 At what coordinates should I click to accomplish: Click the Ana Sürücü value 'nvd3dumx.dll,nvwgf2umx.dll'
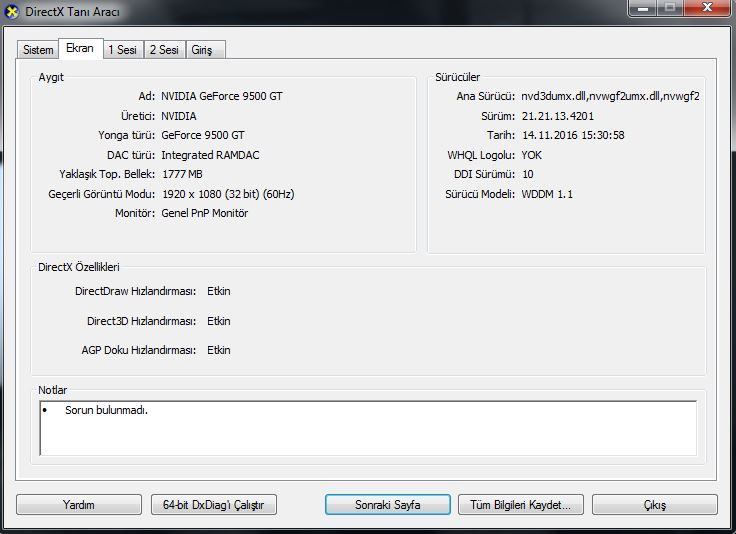click(x=610, y=96)
